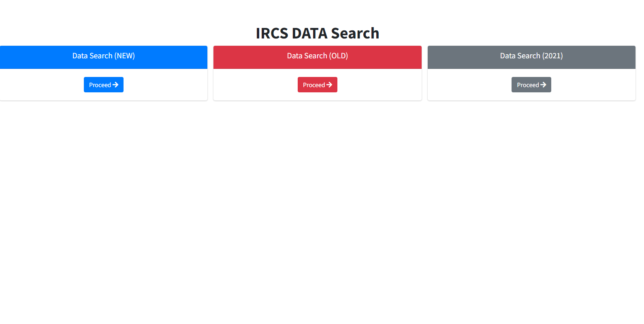Viewport: 644px width, 324px height.
Task: Click the "Proceed" text on the red button
Action: click(313, 85)
